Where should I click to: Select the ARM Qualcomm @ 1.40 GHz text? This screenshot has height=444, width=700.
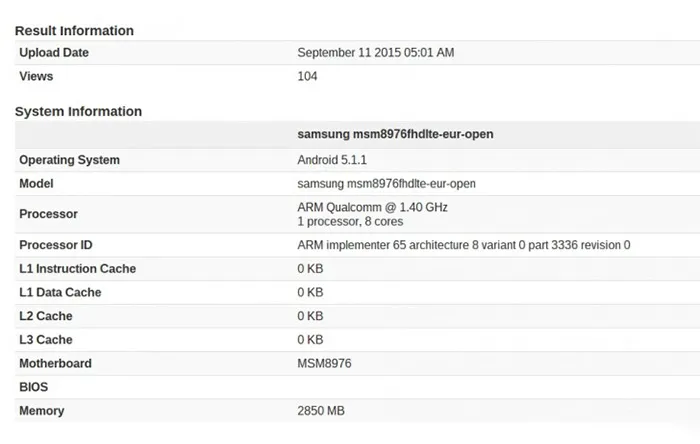(x=373, y=207)
